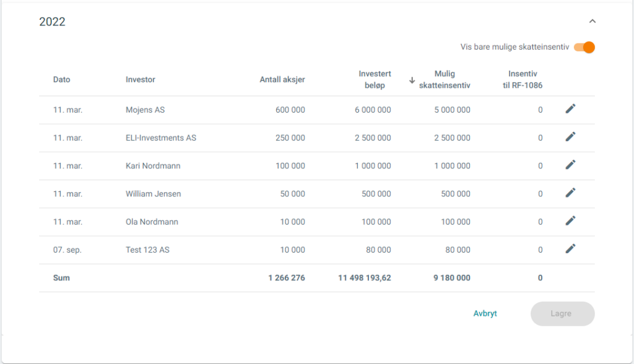Screen dimensions: 634x364
Task: Toggle Vis bare mulige skatteinsentiv switch
Action: tap(584, 47)
